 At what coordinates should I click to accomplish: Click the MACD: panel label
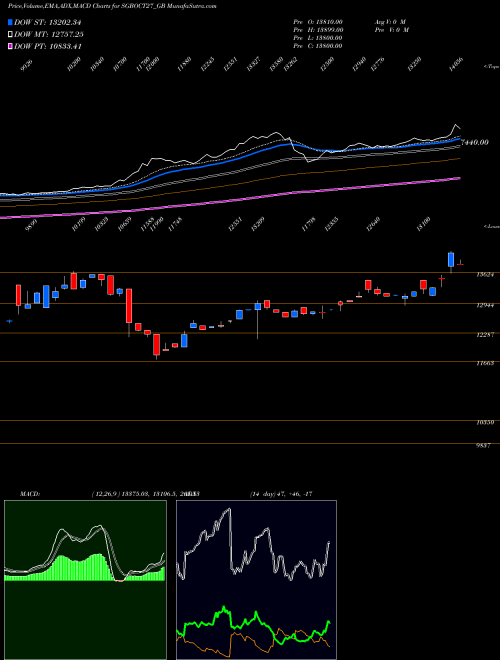[30, 494]
